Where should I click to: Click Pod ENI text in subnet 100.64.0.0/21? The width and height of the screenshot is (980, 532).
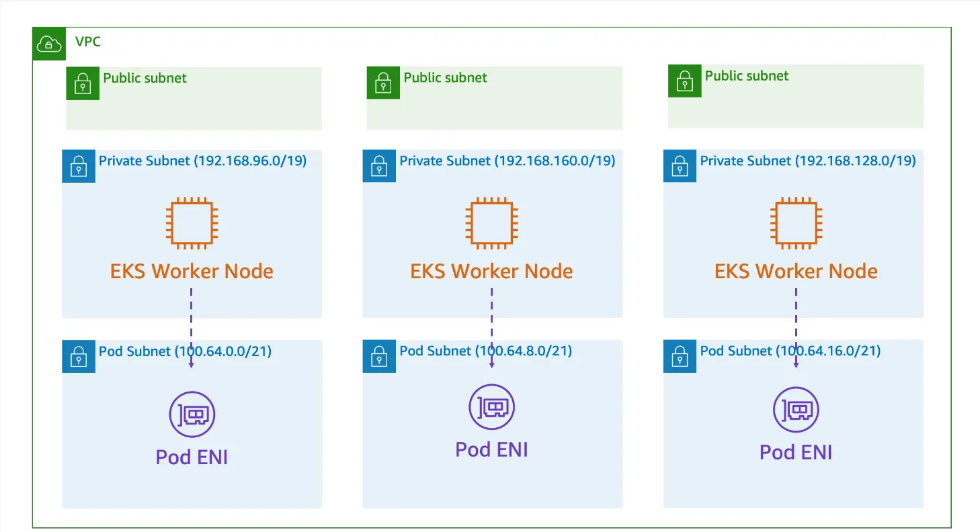coord(192,457)
